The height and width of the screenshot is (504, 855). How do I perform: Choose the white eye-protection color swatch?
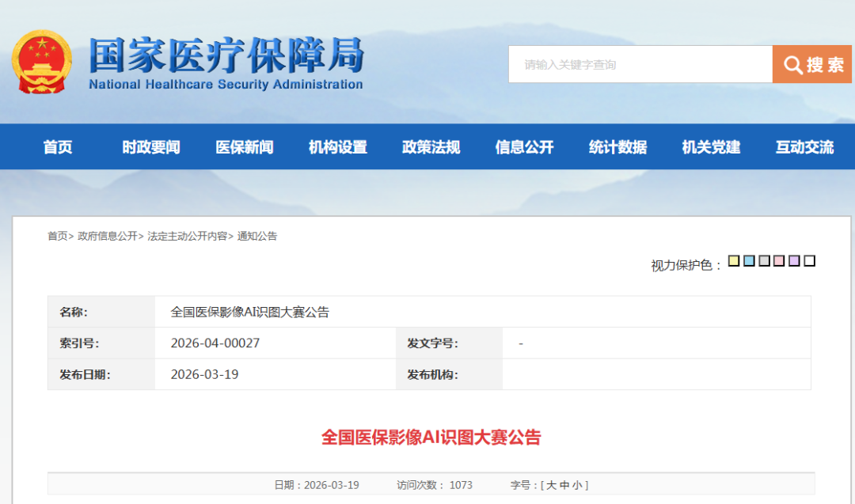coord(809,261)
